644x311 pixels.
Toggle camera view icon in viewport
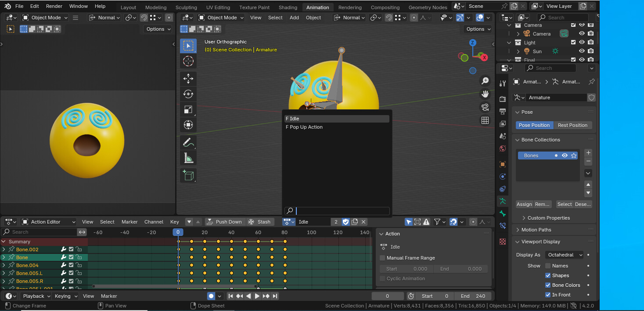(485, 107)
